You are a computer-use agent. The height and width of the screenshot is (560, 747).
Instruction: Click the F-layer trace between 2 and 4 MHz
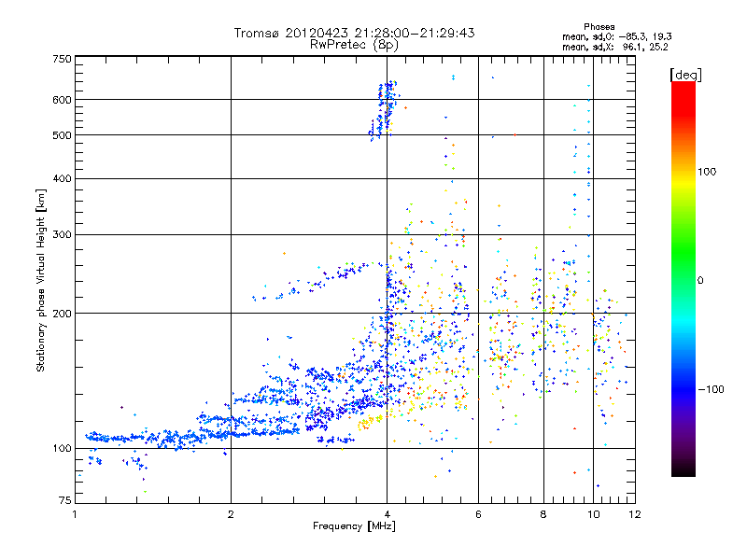318,282
